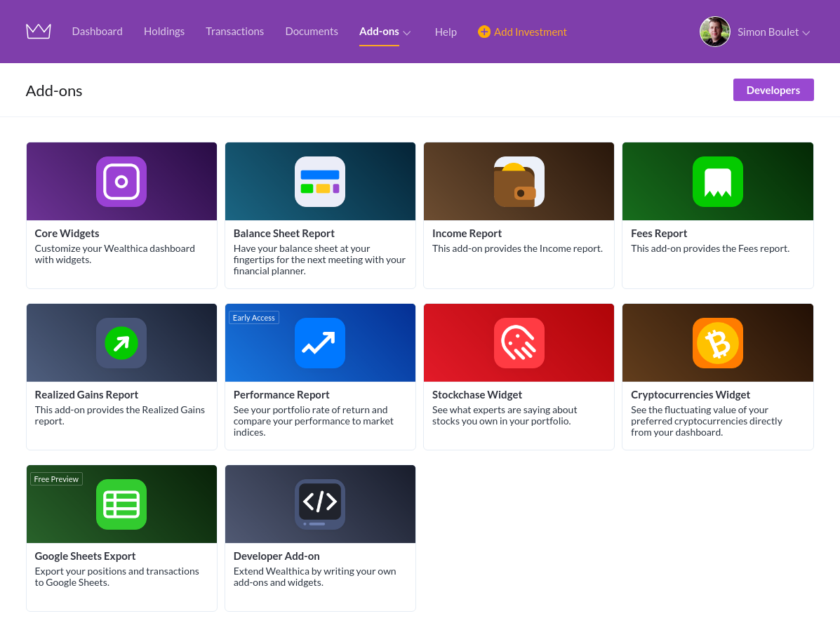
Task: Click the Developers button
Action: click(x=773, y=90)
